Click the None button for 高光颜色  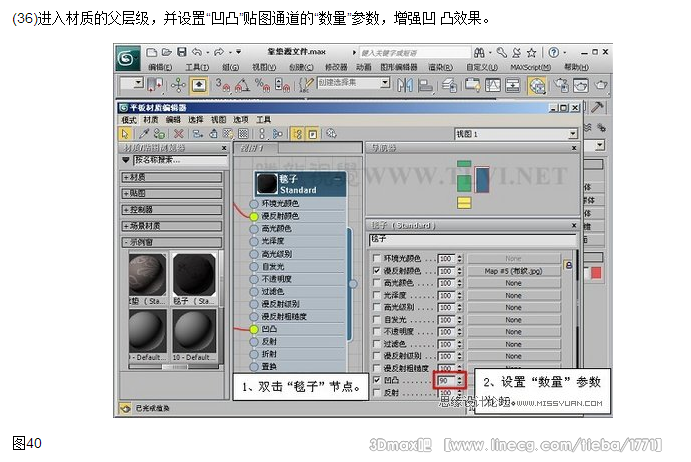click(x=513, y=283)
